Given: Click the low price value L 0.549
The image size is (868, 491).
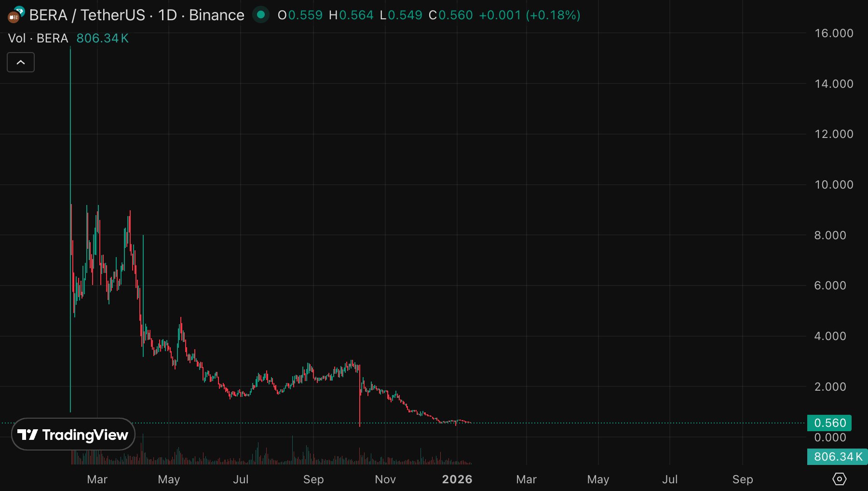Looking at the screenshot, I should click(x=401, y=15).
